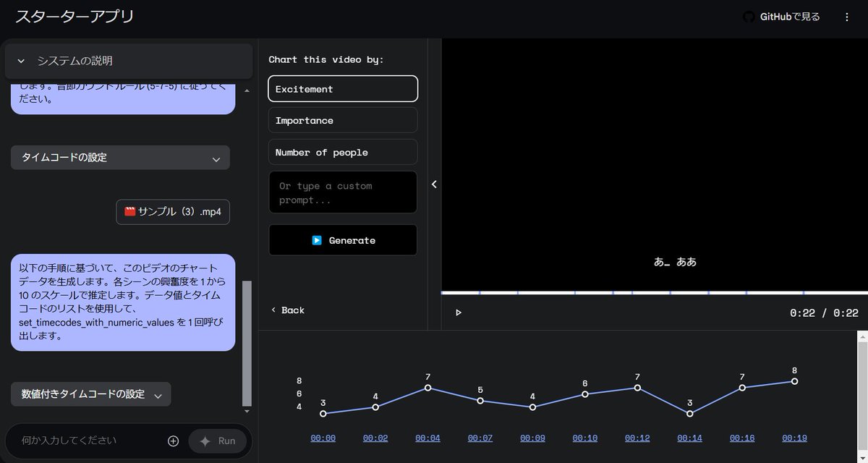Select the Excitement chart option
Image resolution: width=868 pixels, height=463 pixels.
point(343,89)
